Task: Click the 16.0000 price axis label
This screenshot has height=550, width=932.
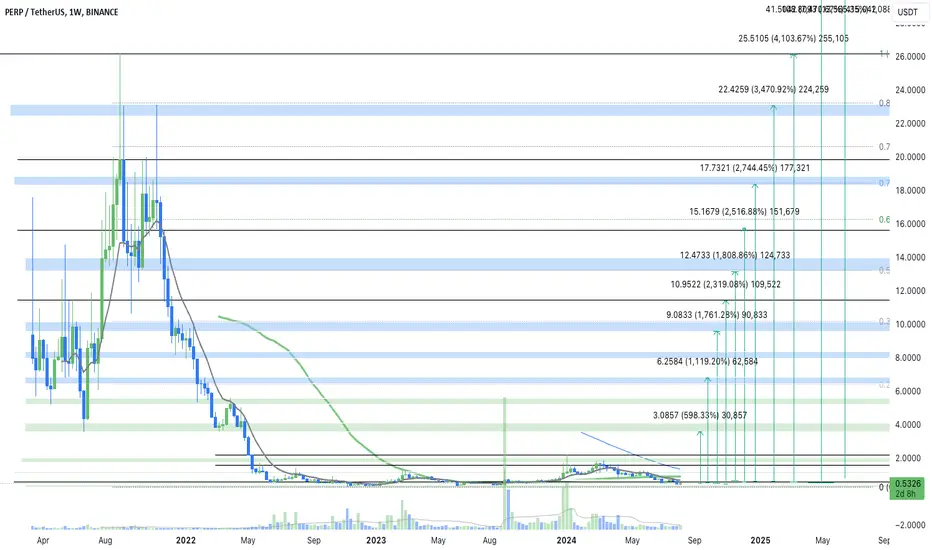Action: (909, 224)
